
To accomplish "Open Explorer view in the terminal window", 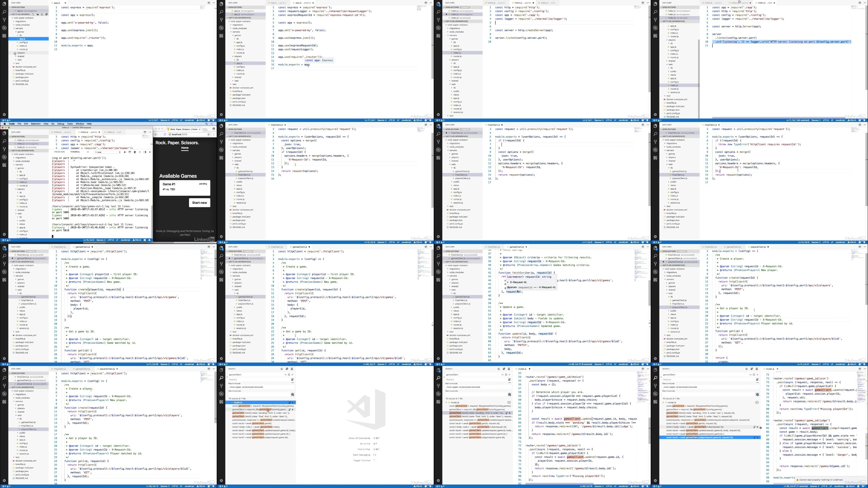I will (4, 133).
